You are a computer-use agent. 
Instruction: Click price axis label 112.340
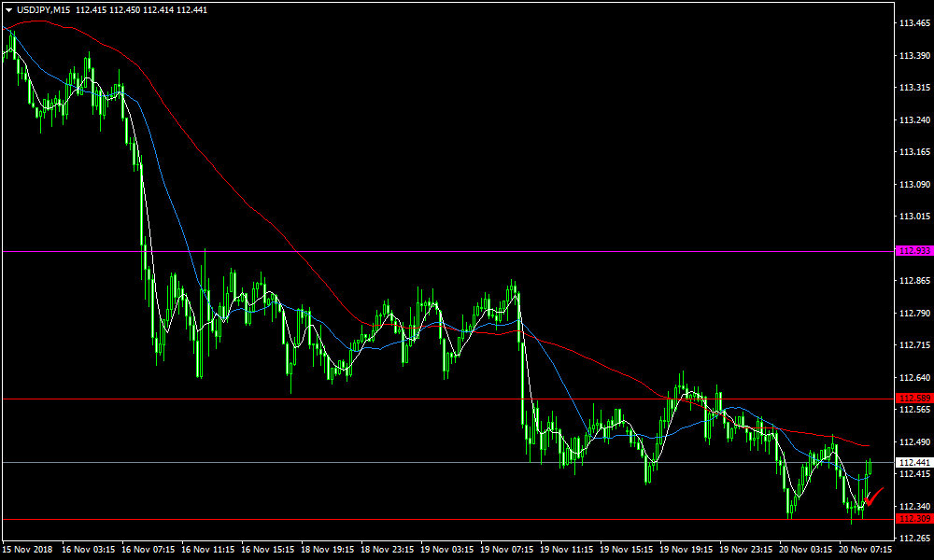click(914, 506)
